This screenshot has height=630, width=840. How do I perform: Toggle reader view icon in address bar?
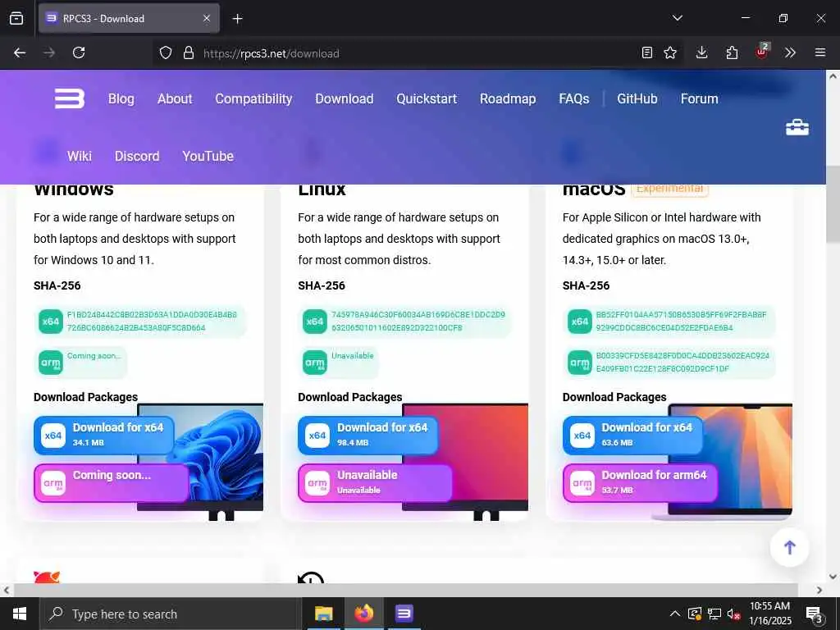coord(647,52)
